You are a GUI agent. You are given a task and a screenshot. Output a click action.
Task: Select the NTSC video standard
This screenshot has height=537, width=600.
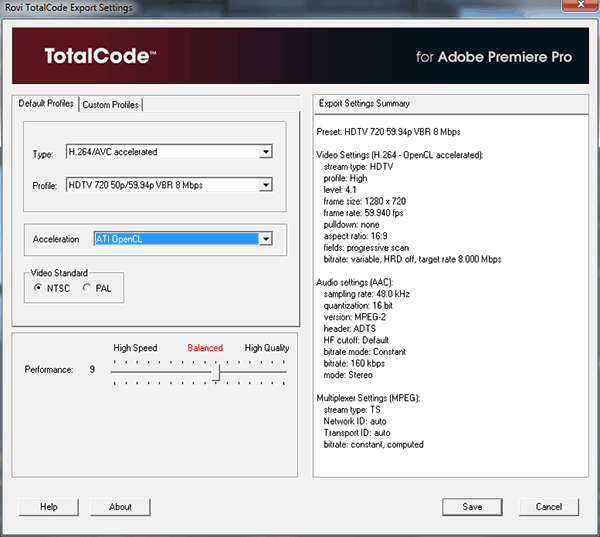coord(52,288)
